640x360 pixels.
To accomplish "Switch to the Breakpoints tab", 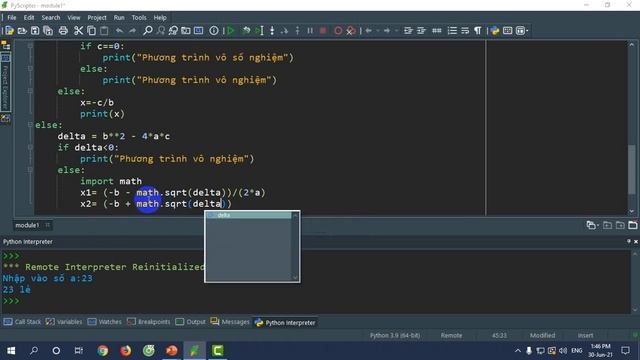I will (149, 322).
